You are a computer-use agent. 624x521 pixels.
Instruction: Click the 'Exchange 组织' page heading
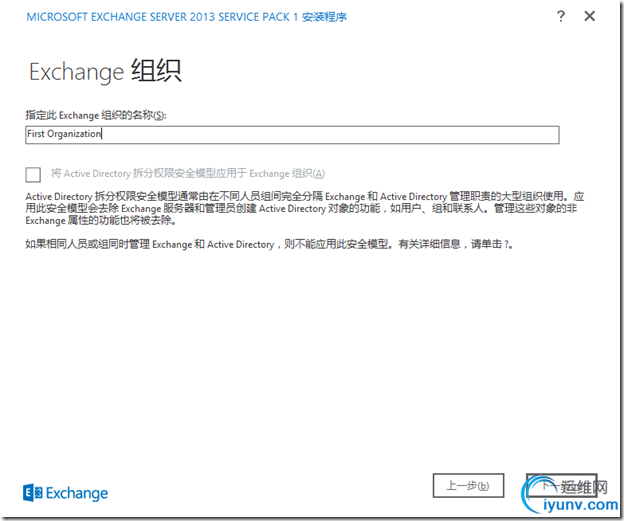pyautogui.click(x=105, y=71)
